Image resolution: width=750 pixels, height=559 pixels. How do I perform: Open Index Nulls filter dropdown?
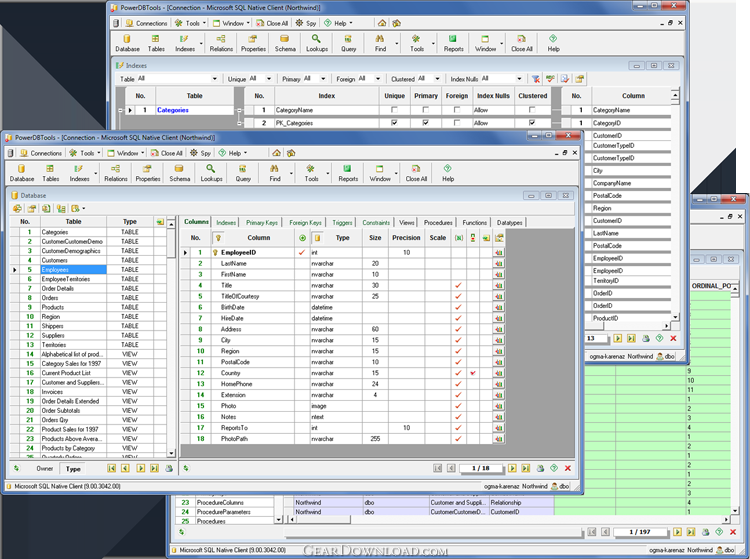[519, 79]
